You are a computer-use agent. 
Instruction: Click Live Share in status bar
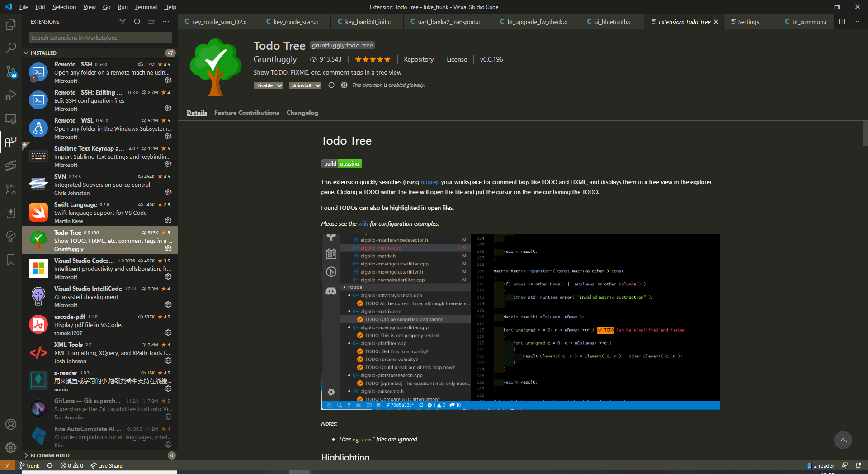pos(106,465)
